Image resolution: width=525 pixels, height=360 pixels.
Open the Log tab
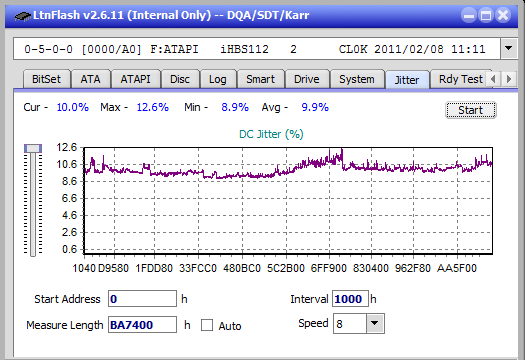(218, 79)
